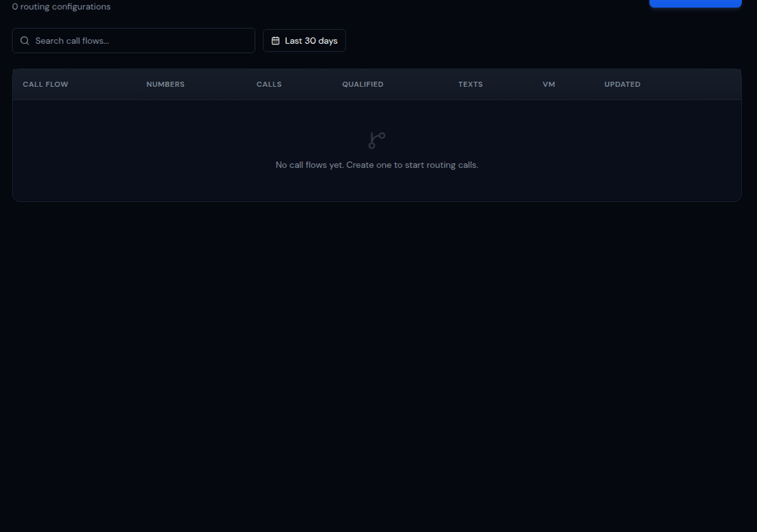Sort by the CALL FLOW column header

pos(45,84)
